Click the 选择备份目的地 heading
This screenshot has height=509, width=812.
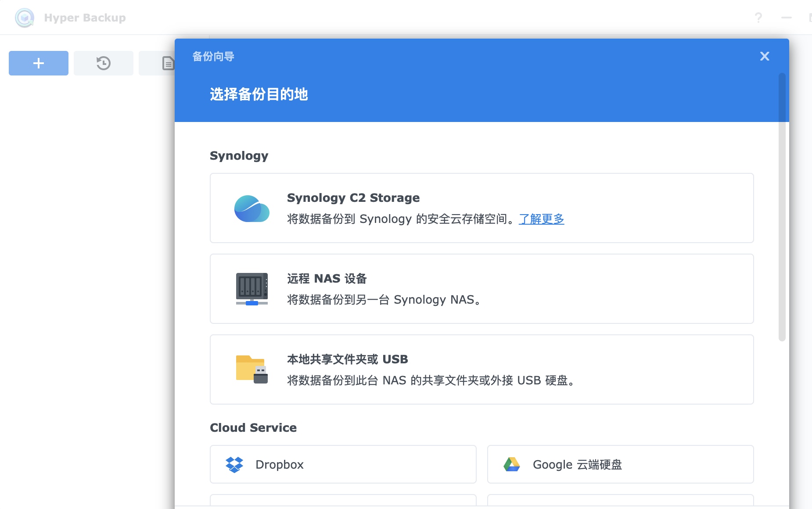(x=259, y=94)
